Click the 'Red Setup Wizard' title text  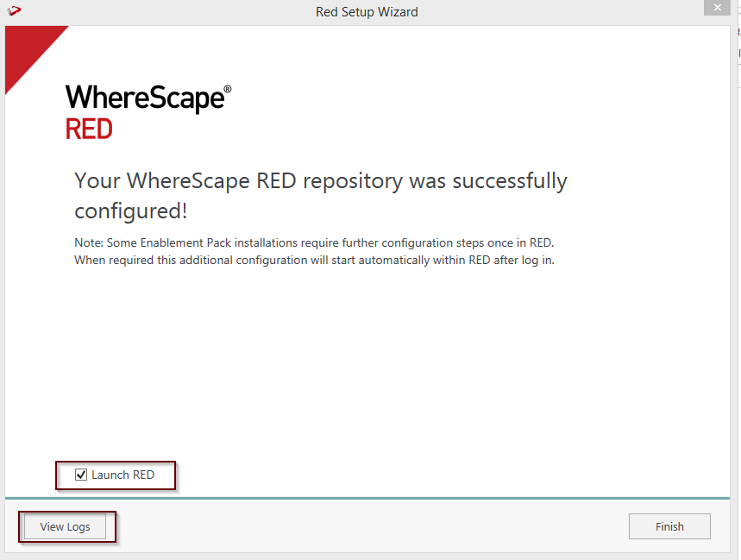coord(367,12)
